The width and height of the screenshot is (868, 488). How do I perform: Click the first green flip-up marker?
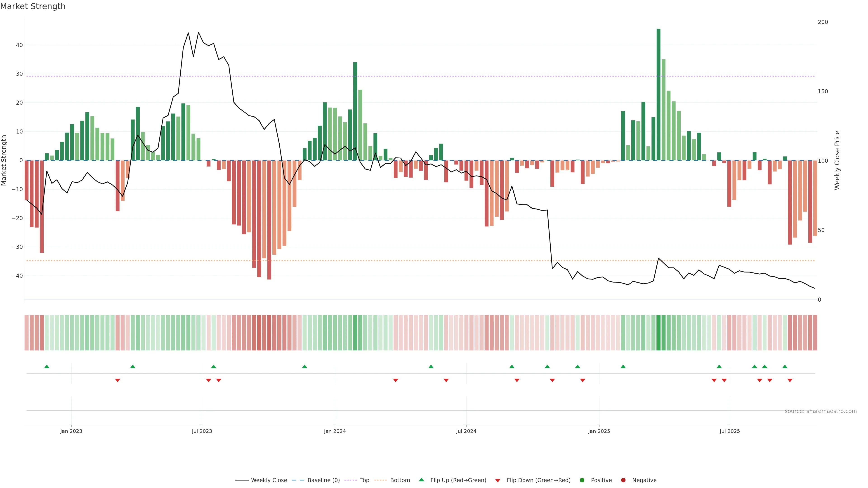click(x=47, y=366)
